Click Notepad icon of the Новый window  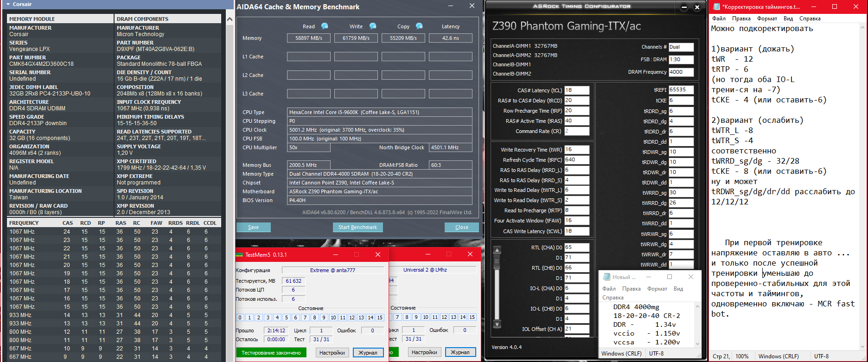pyautogui.click(x=606, y=277)
